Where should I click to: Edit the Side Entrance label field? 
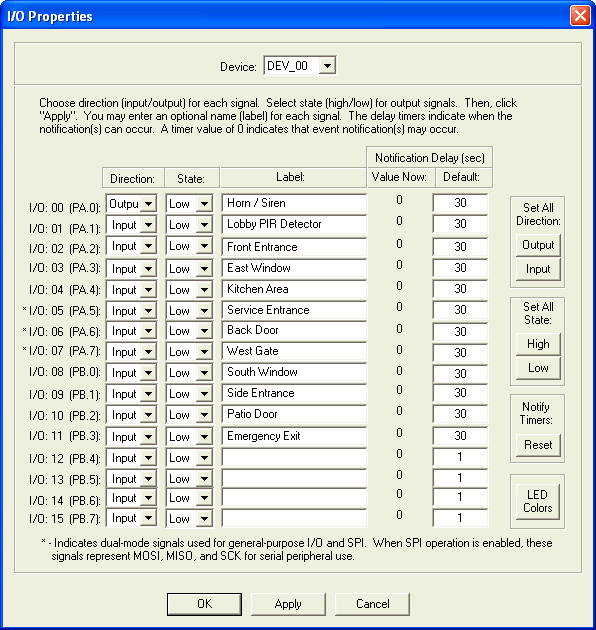[x=294, y=393]
